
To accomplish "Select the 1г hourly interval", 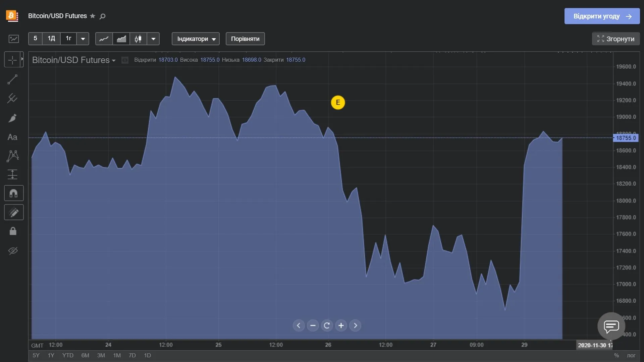I will (68, 39).
